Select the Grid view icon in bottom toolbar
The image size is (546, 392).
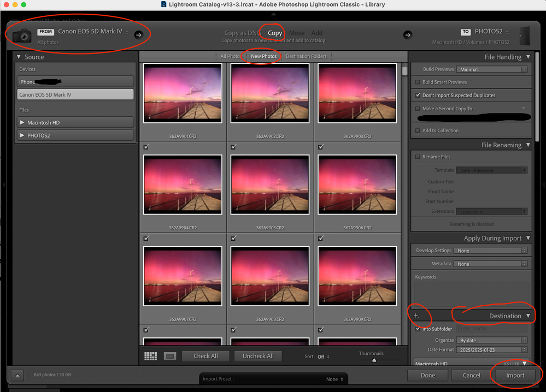click(x=150, y=355)
